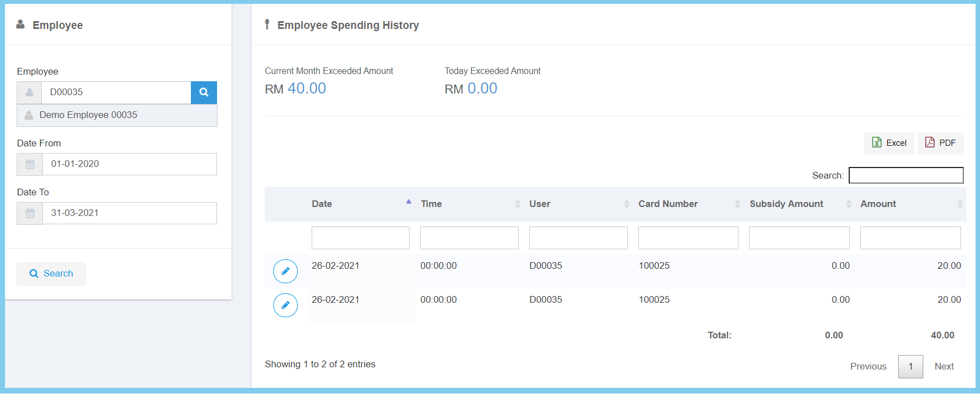Screen dimensions: 980x394
Task: Click the Date To calendar icon
Action: coord(30,213)
